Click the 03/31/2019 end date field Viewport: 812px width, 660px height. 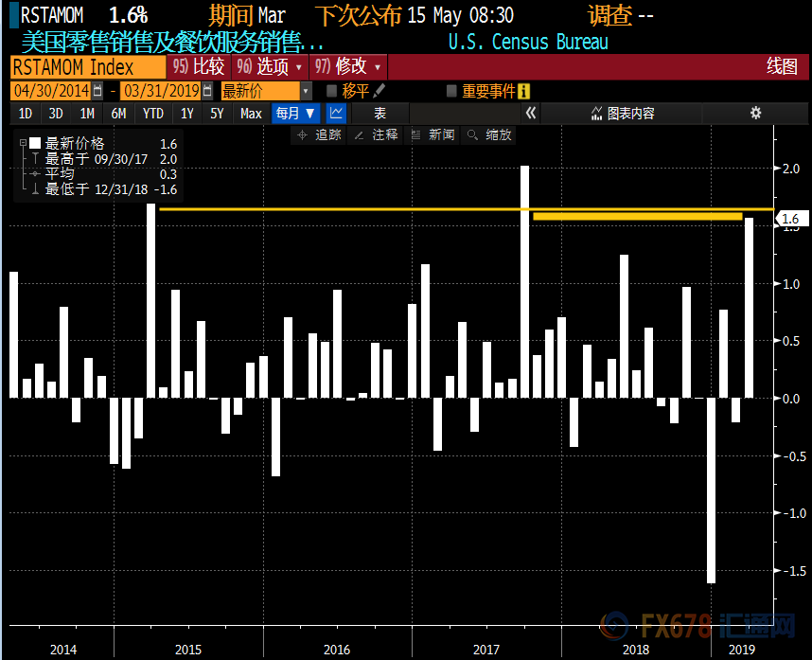coord(162,91)
